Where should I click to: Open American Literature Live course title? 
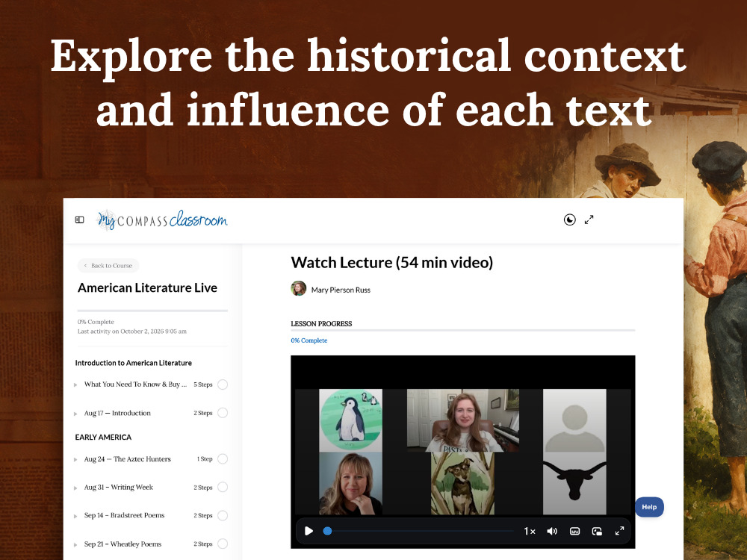(x=147, y=287)
